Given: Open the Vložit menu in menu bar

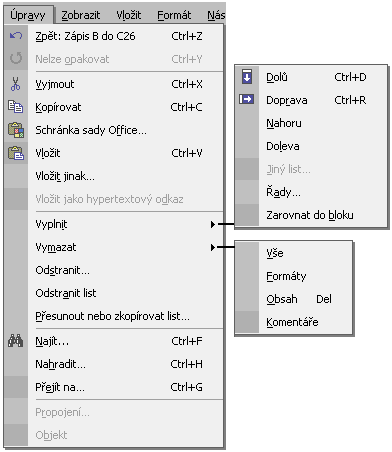Looking at the screenshot, I should point(129,15).
